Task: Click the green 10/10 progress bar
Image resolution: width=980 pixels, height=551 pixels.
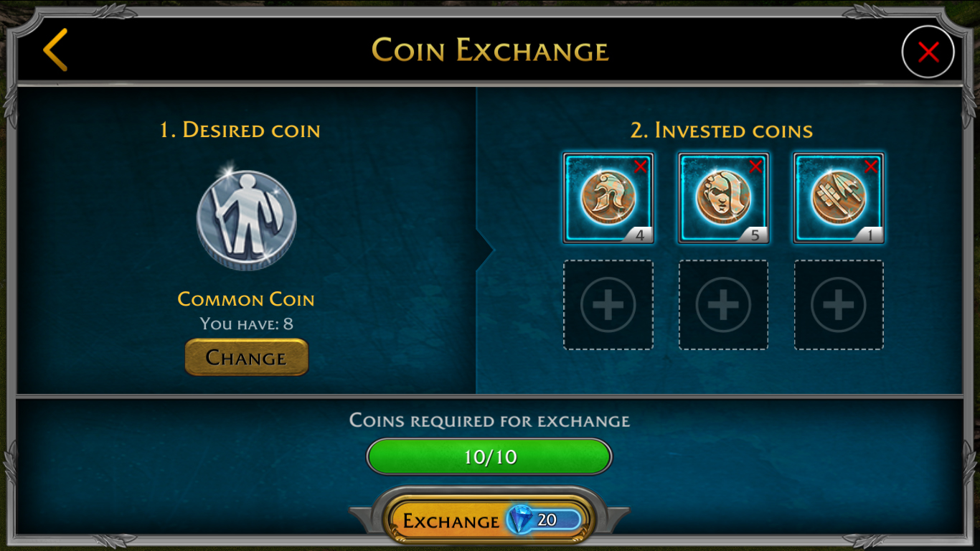Action: [489, 457]
